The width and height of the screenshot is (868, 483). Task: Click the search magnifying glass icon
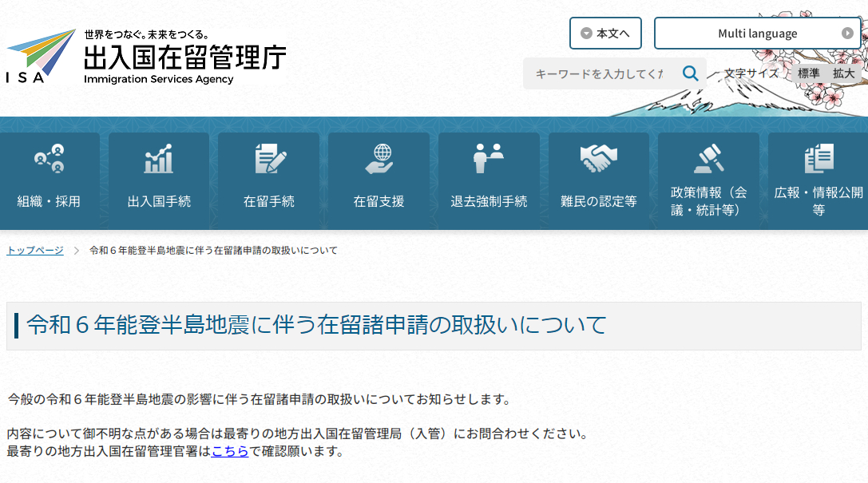690,73
